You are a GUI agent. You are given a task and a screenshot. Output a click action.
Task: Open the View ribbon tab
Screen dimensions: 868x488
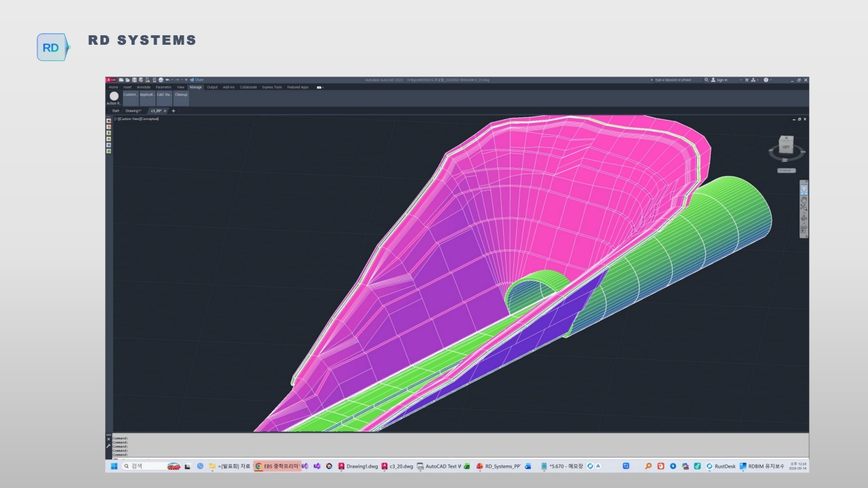(x=180, y=87)
